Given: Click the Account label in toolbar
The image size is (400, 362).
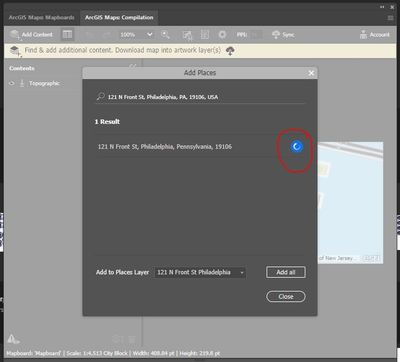Looking at the screenshot, I should point(379,34).
